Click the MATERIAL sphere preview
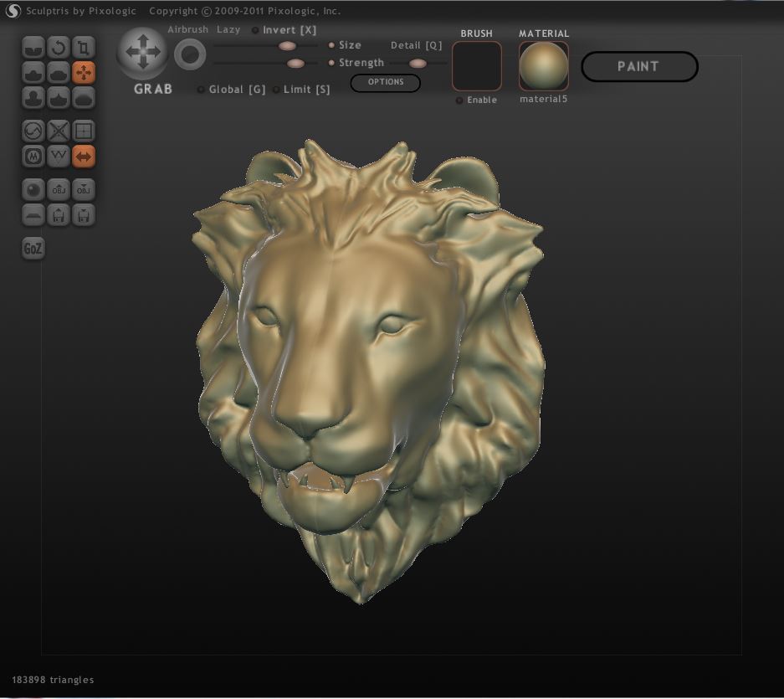 pos(544,66)
